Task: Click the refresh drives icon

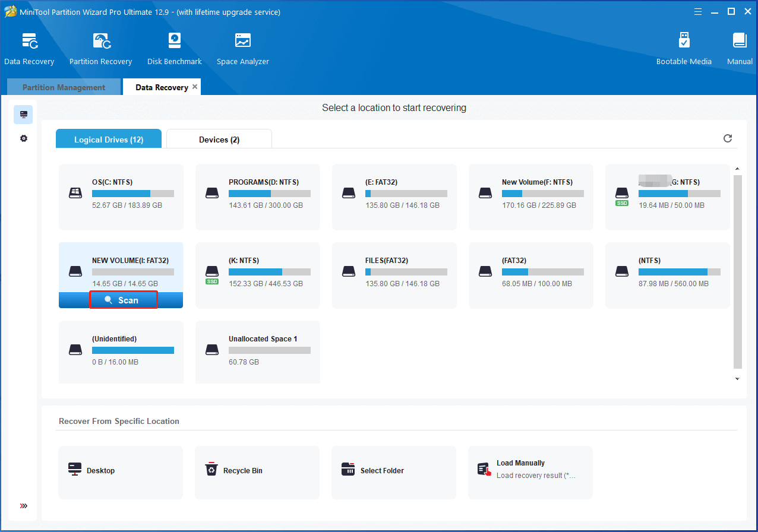Action: (728, 138)
